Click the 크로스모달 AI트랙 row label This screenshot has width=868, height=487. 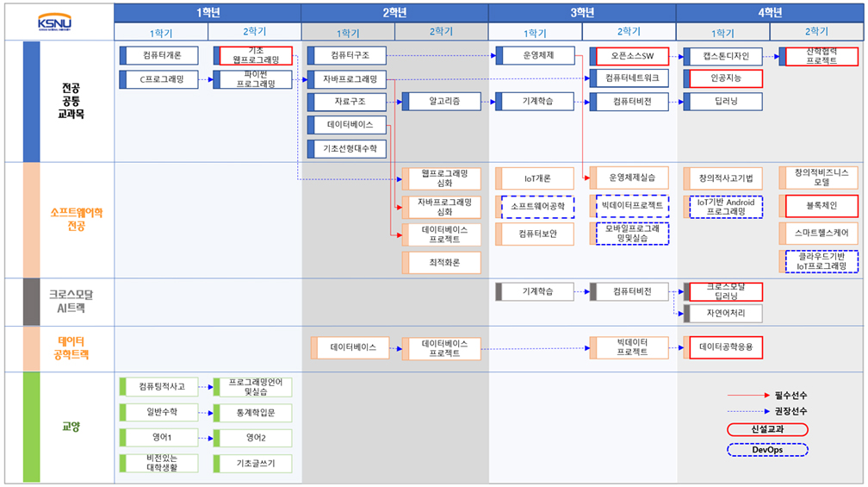pos(71,302)
